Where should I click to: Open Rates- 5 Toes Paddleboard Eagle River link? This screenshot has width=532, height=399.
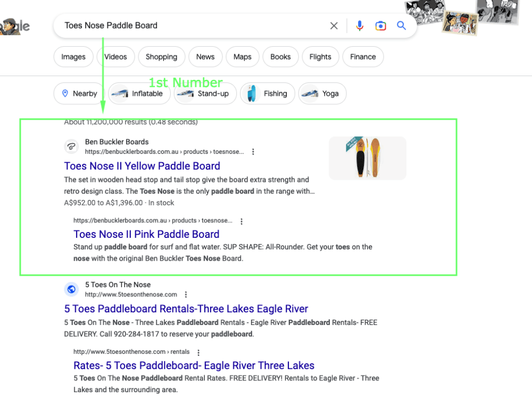pyautogui.click(x=194, y=365)
